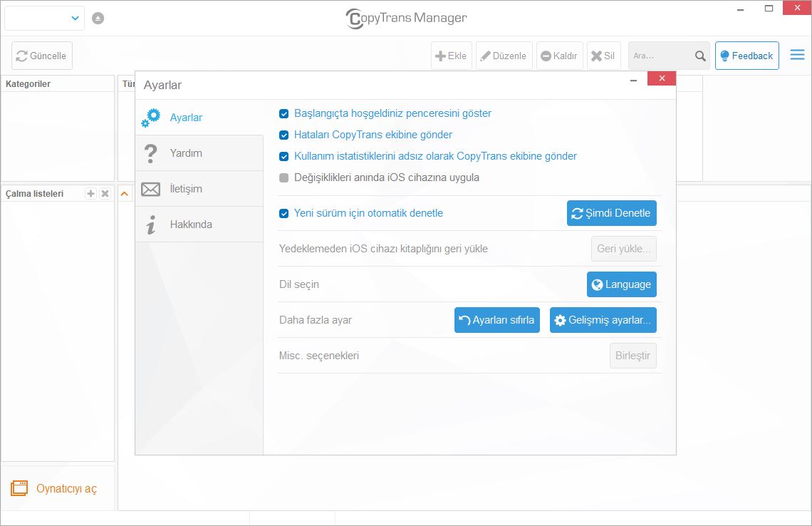Click the gears Ayarlar icon
Viewport: 812px width, 526px height.
coord(151,118)
